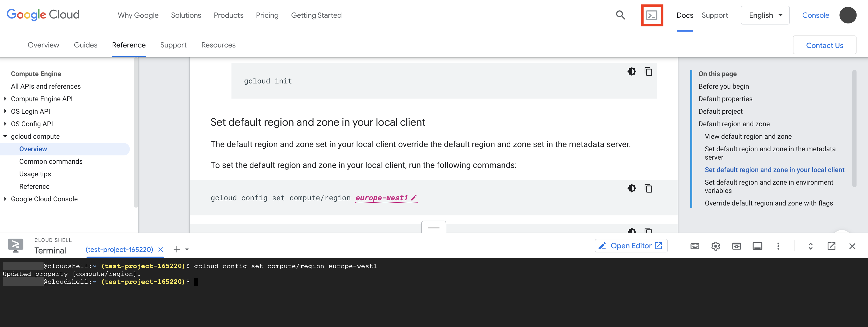
Task: Select English language dropdown in top navigation
Action: point(765,15)
